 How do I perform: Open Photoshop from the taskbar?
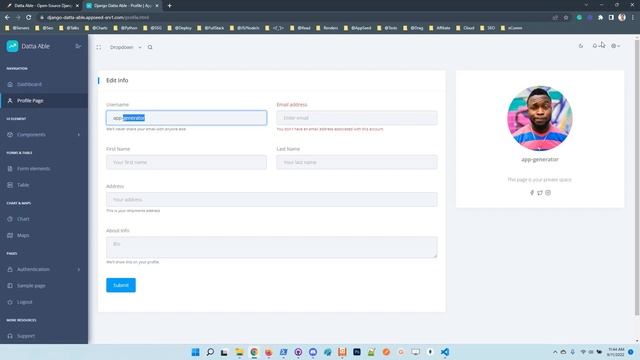coord(357,352)
